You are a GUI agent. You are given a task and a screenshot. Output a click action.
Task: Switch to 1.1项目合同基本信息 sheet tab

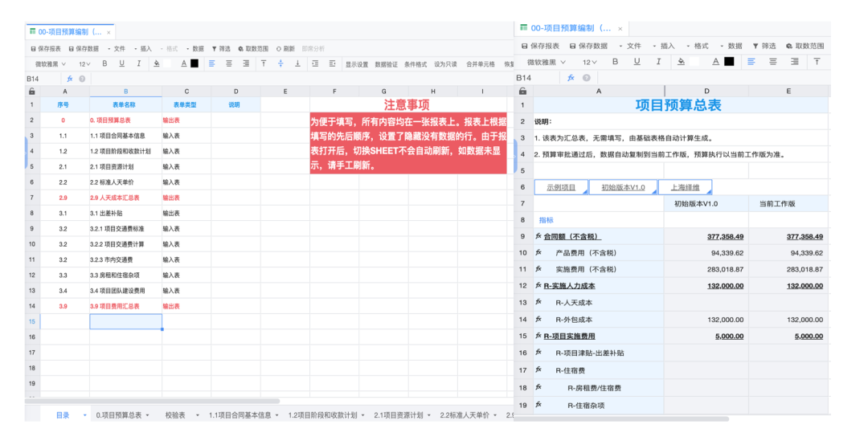click(240, 415)
